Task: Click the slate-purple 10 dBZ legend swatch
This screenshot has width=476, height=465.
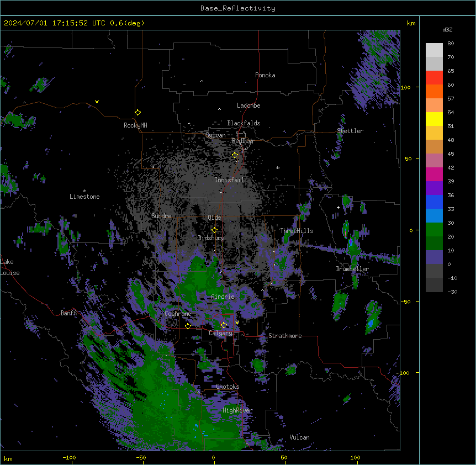Action: click(434, 257)
